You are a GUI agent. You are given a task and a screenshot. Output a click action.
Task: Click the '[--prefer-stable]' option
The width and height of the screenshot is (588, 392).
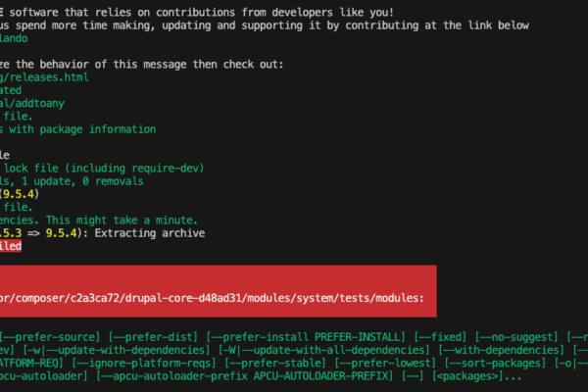point(274,364)
